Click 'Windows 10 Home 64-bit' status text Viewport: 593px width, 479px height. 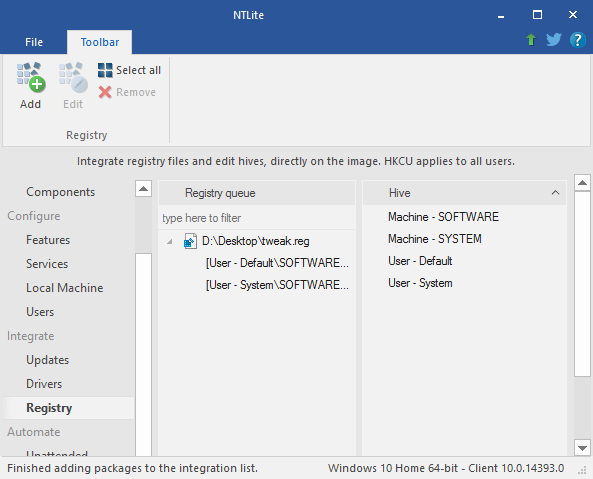point(446,468)
